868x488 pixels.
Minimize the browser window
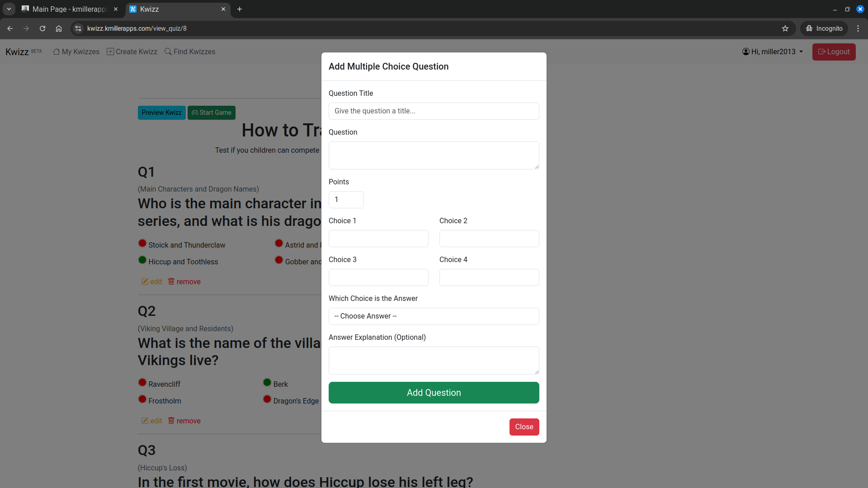click(835, 9)
